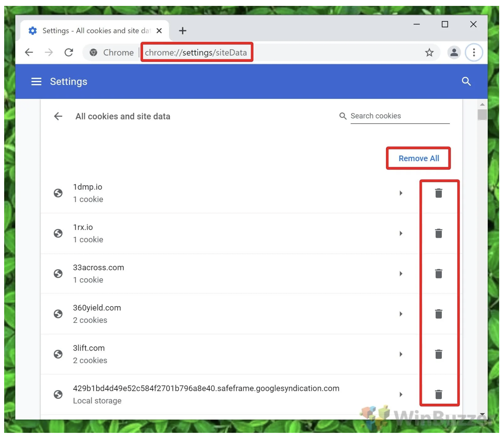Click the magnifier in Search cookies
This screenshot has width=504, height=436.
click(x=343, y=116)
